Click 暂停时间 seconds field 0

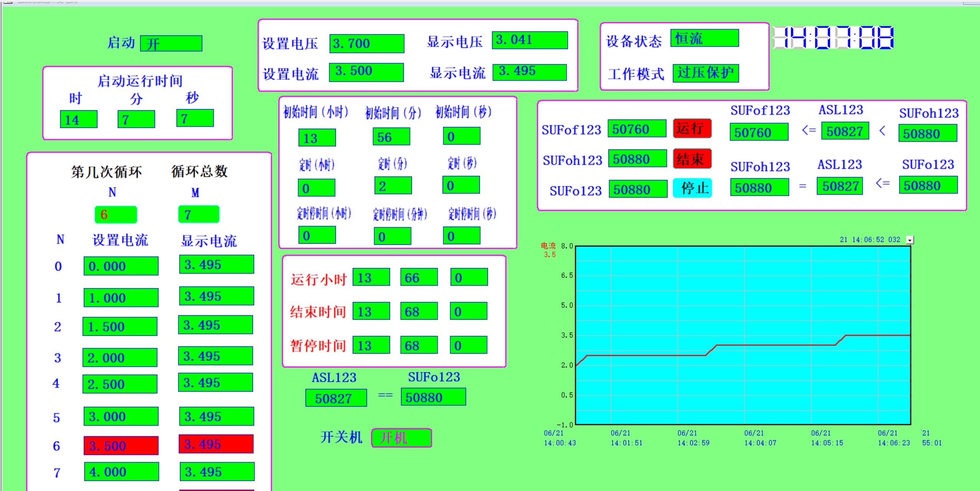click(469, 345)
